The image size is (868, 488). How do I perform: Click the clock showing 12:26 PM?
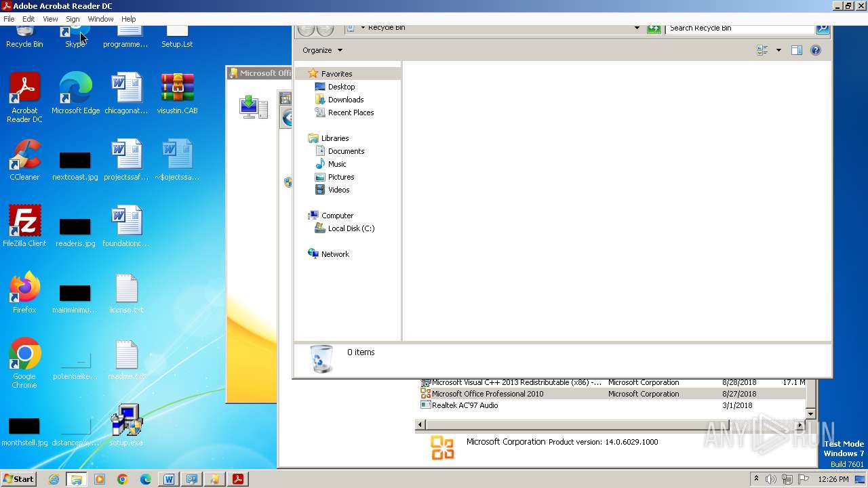(833, 479)
